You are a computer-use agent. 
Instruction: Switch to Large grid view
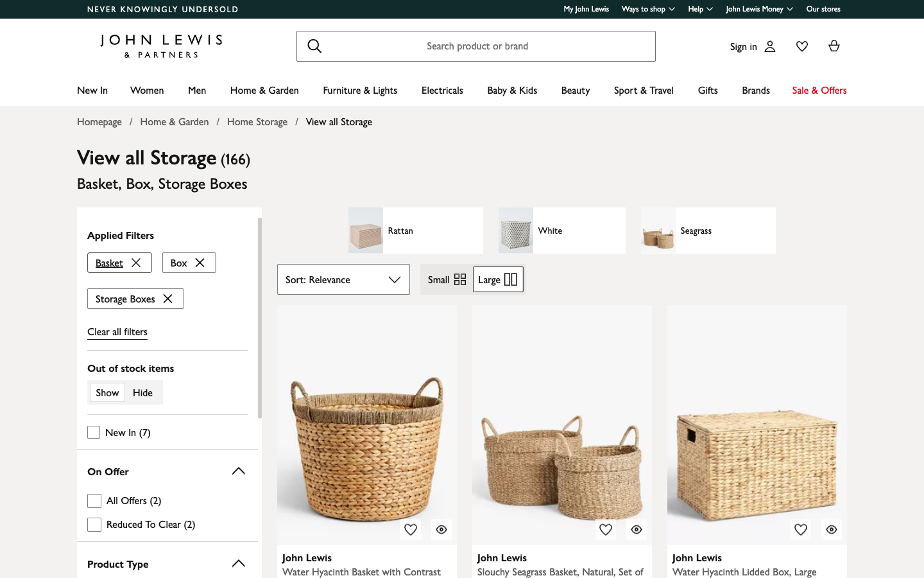tap(498, 279)
